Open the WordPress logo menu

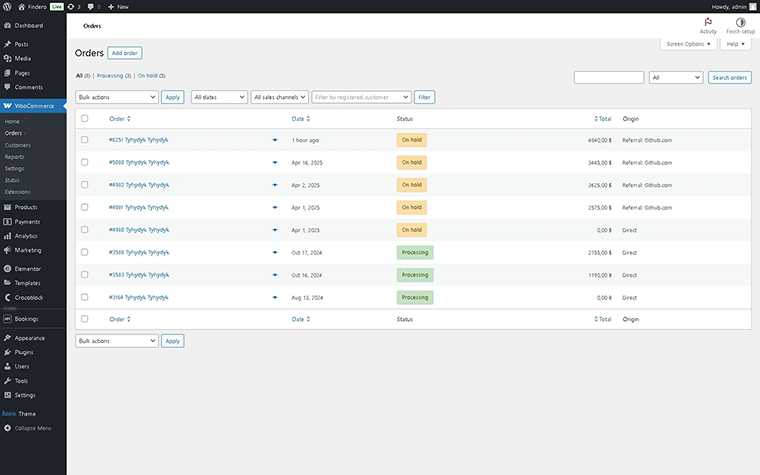(7, 7)
